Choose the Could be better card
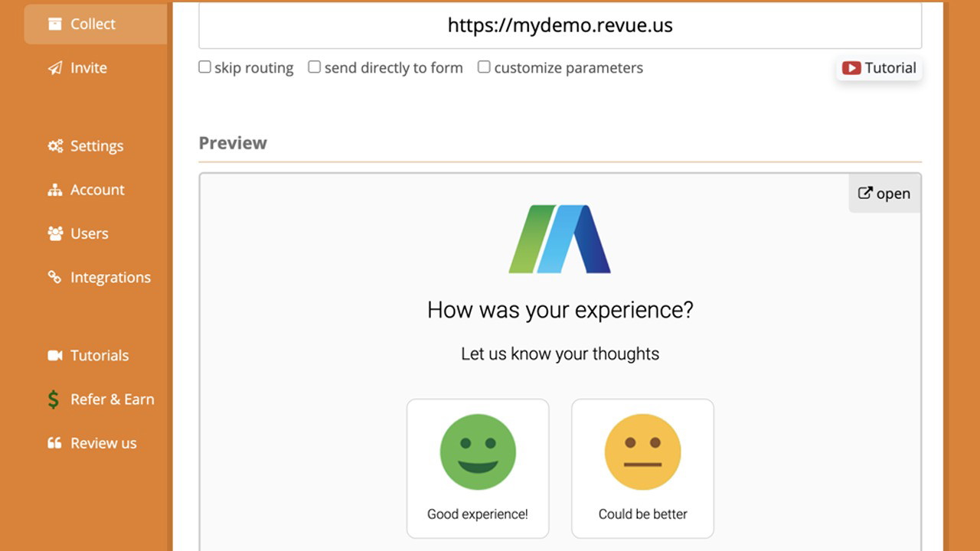This screenshot has width=980, height=551. point(642,468)
